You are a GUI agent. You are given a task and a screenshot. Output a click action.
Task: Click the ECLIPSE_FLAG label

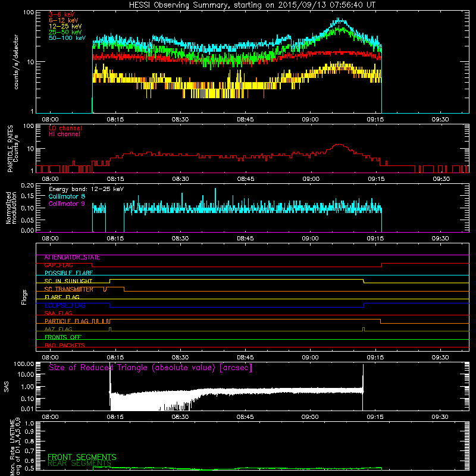pos(65,305)
